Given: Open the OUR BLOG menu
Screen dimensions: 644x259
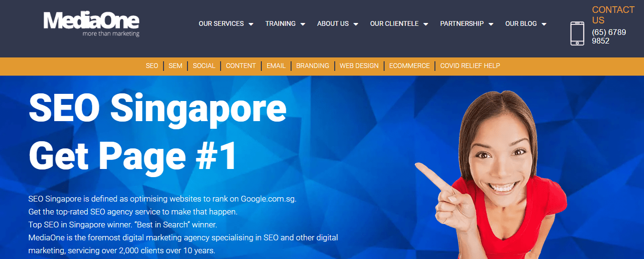Looking at the screenshot, I should pyautogui.click(x=521, y=23).
